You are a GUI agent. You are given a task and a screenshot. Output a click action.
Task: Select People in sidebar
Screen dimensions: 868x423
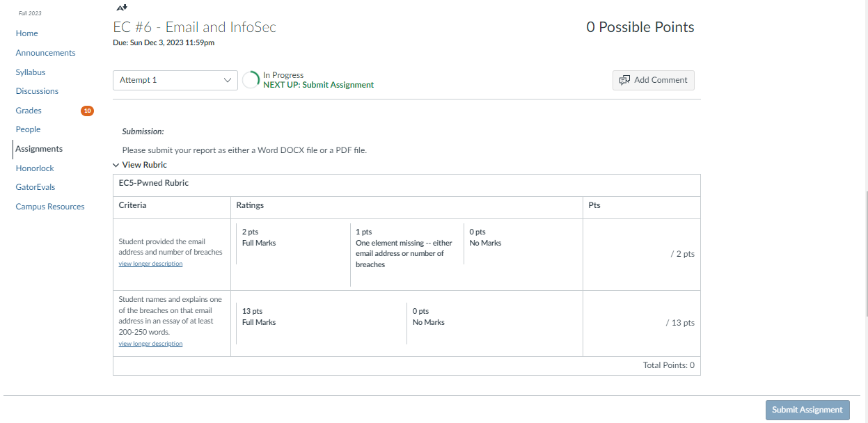click(28, 129)
